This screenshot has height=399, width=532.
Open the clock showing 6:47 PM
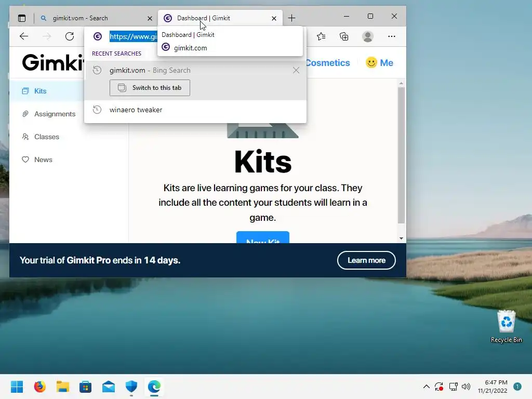(x=493, y=387)
